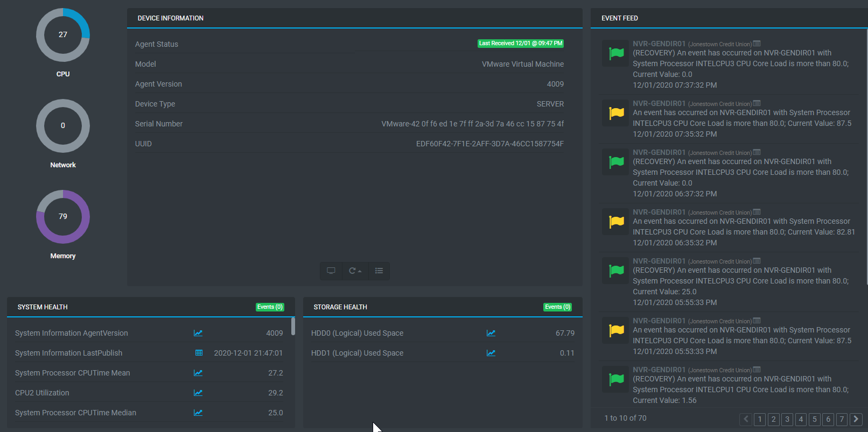Click Events (0) badge in Storage Health
This screenshot has height=432, width=868.
[x=557, y=307]
